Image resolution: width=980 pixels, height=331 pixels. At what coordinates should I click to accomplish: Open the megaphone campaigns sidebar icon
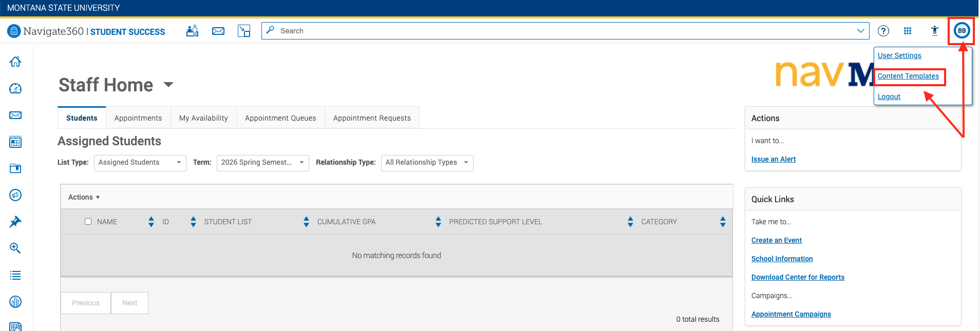coord(15,195)
